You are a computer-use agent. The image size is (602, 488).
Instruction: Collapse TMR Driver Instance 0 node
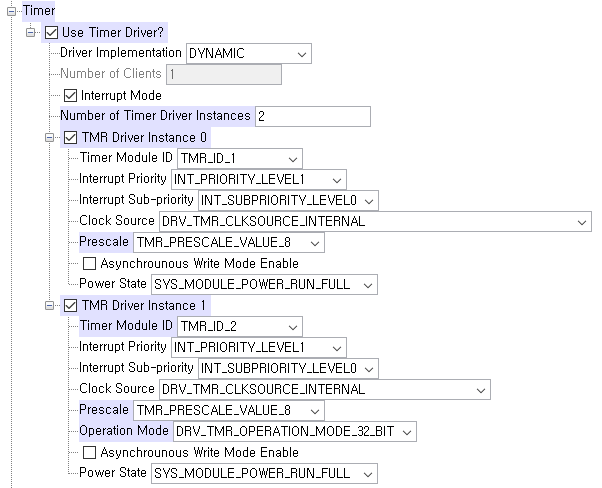50,137
